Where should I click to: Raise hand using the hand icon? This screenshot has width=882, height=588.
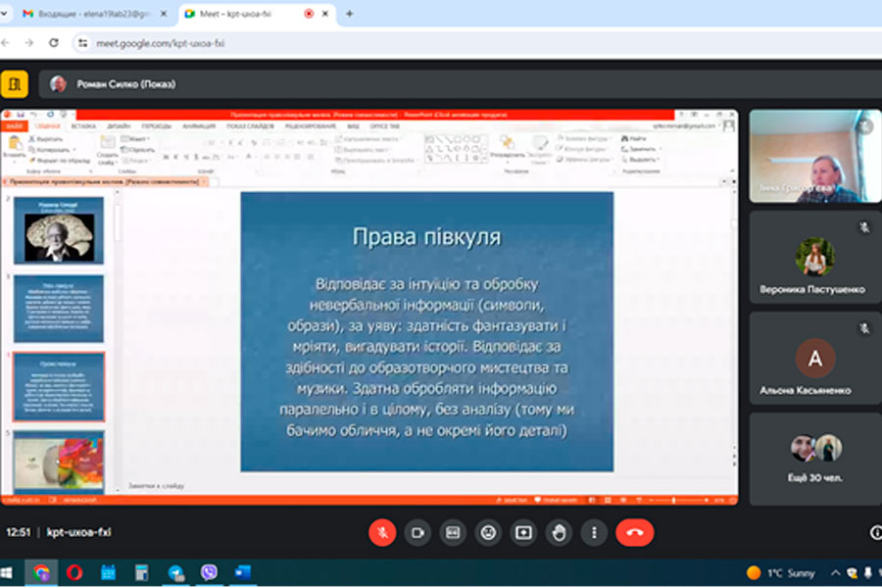click(559, 532)
